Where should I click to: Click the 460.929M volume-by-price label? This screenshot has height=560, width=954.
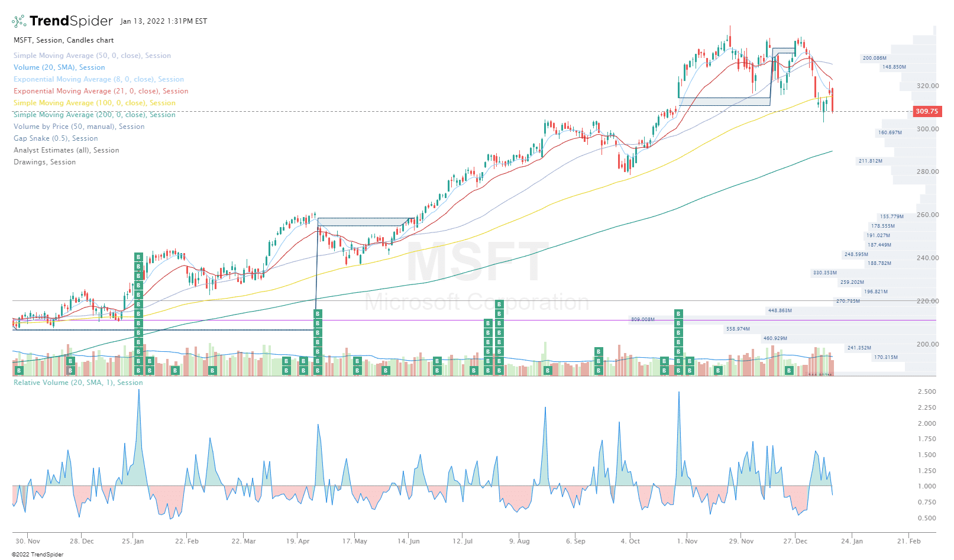pyautogui.click(x=775, y=338)
